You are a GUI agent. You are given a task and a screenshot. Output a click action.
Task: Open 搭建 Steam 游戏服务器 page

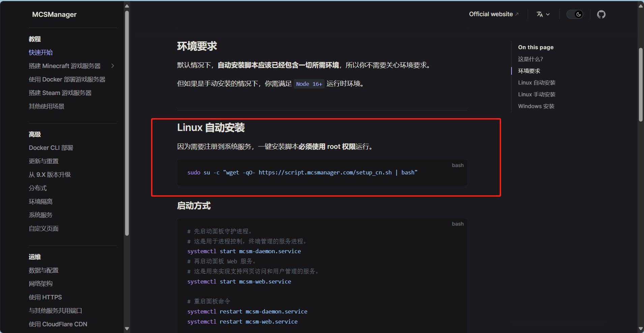[x=60, y=93]
